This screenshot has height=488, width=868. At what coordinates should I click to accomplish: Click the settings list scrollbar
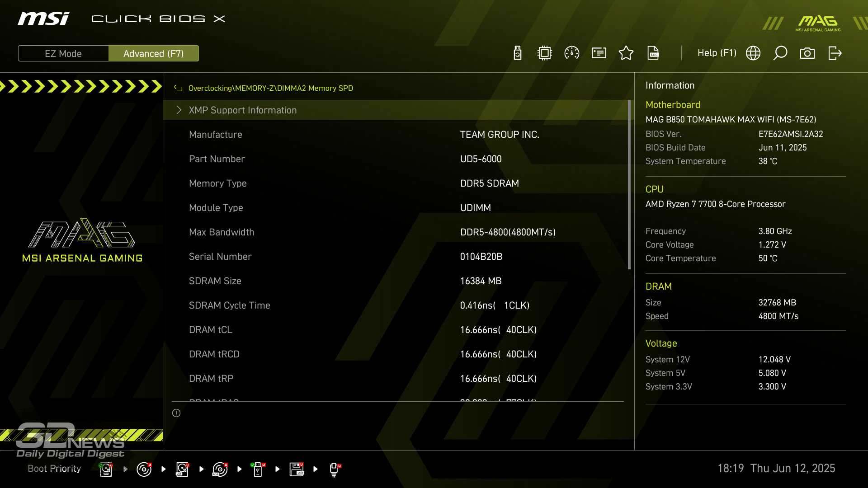coord(629,185)
